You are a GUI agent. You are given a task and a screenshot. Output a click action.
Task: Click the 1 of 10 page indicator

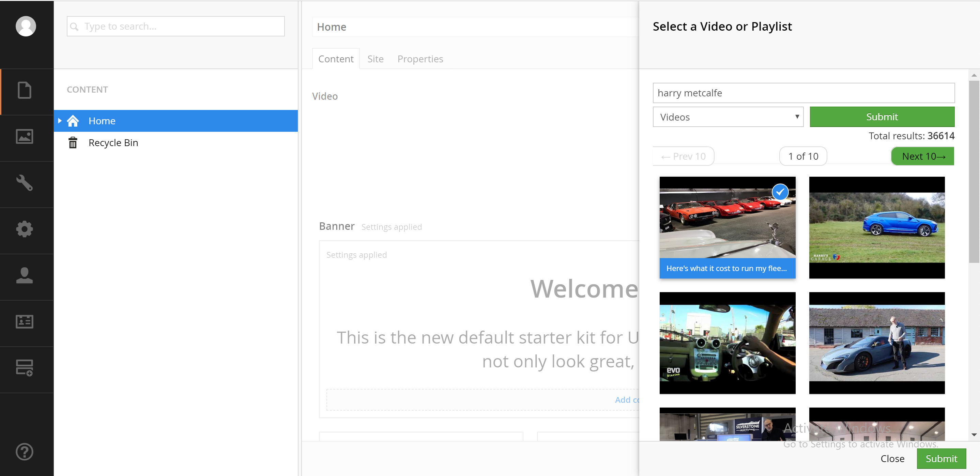point(803,156)
